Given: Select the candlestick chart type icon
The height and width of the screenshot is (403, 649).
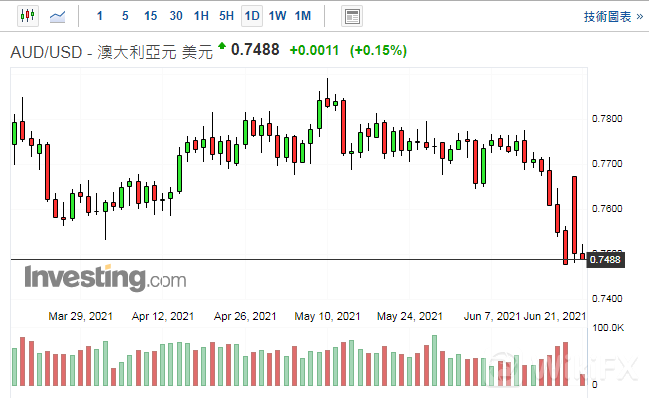Looking at the screenshot, I should tap(27, 16).
